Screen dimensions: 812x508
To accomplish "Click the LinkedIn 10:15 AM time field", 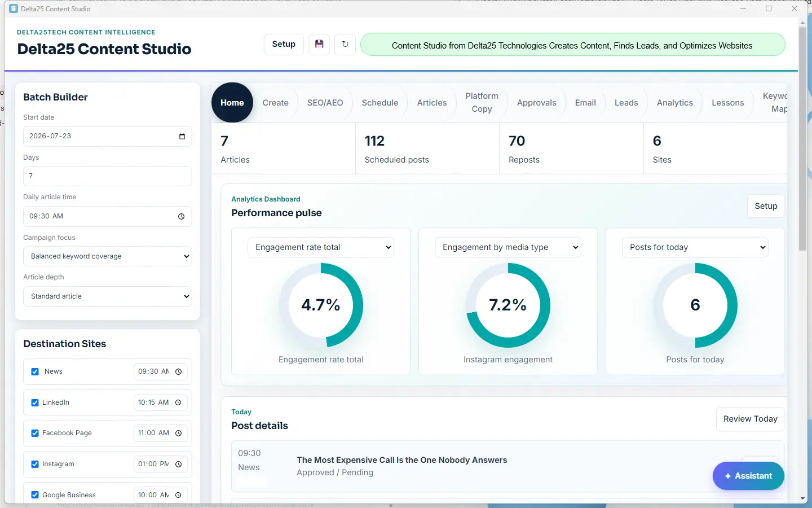I will [x=160, y=402].
